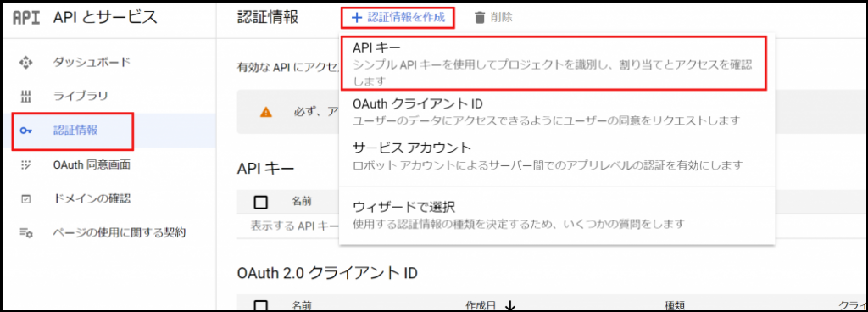Click the API logo icon
The image size is (868, 312).
[x=26, y=18]
